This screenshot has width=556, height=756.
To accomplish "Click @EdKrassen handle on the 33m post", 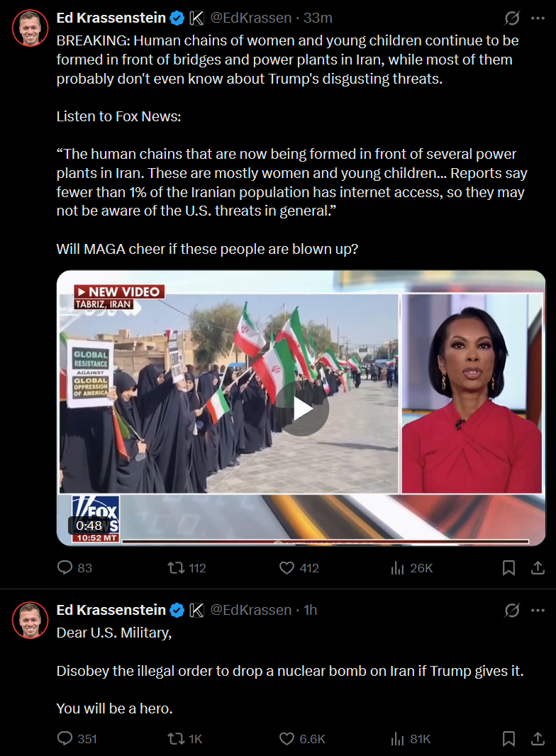I will (x=251, y=18).
